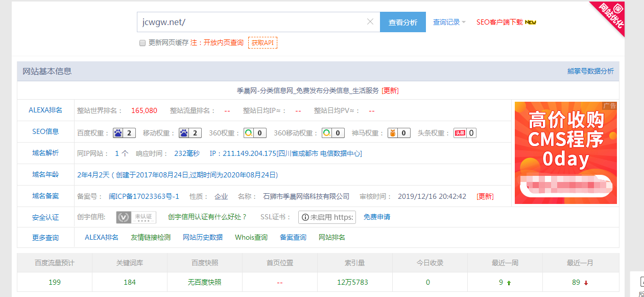Click the Toutiao weight icon
644x297 pixels.
click(x=460, y=133)
